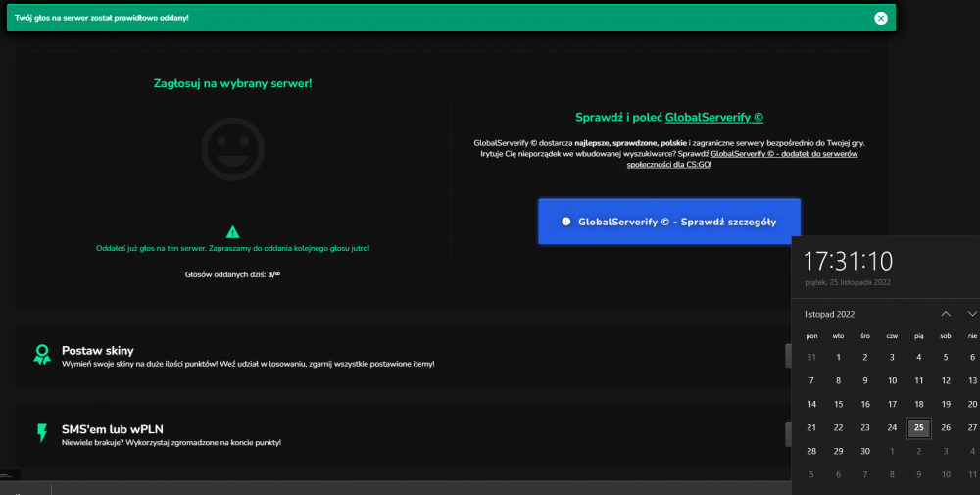Select day 8 of listopad in calendar

(x=838, y=380)
